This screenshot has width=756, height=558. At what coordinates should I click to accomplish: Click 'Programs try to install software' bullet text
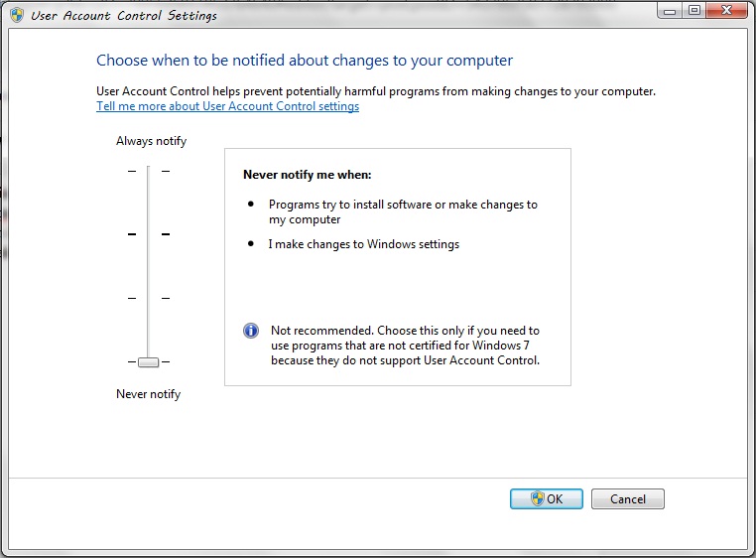pyautogui.click(x=403, y=211)
